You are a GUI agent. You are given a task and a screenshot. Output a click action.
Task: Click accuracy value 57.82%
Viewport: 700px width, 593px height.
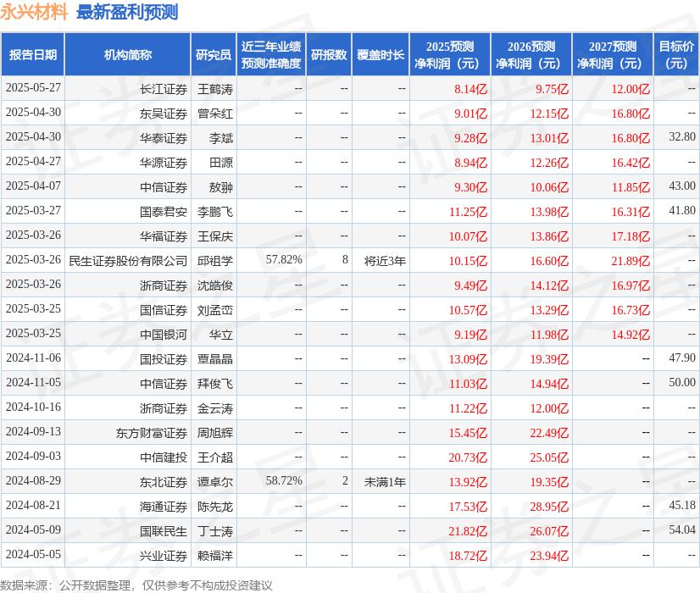click(284, 259)
